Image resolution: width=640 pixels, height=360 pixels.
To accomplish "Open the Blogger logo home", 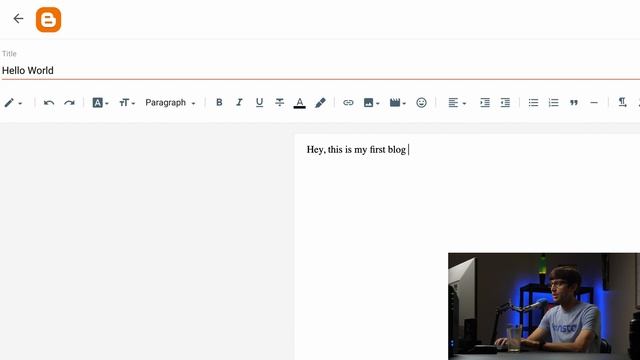I will pos(49,19).
